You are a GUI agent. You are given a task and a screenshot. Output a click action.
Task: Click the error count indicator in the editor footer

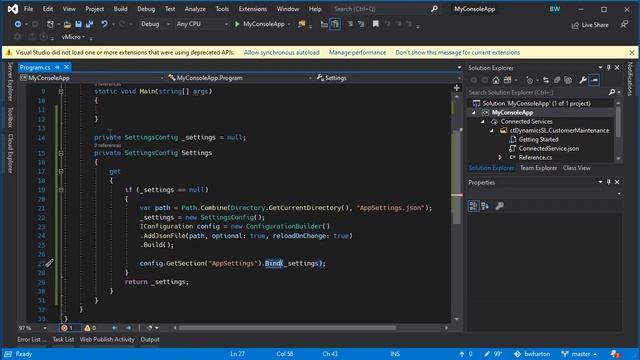pyautogui.click(x=70, y=328)
